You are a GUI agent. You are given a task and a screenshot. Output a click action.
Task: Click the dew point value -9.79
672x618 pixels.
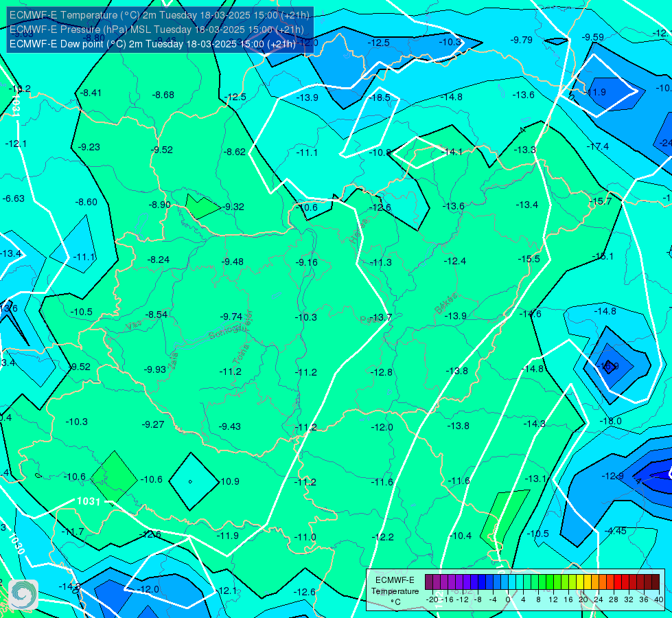click(521, 40)
